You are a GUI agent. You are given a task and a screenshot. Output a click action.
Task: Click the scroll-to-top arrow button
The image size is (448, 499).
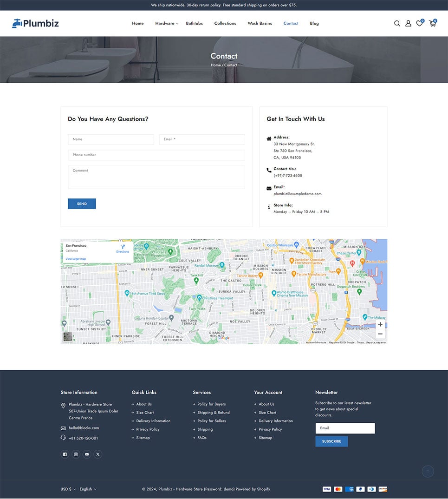tap(428, 472)
